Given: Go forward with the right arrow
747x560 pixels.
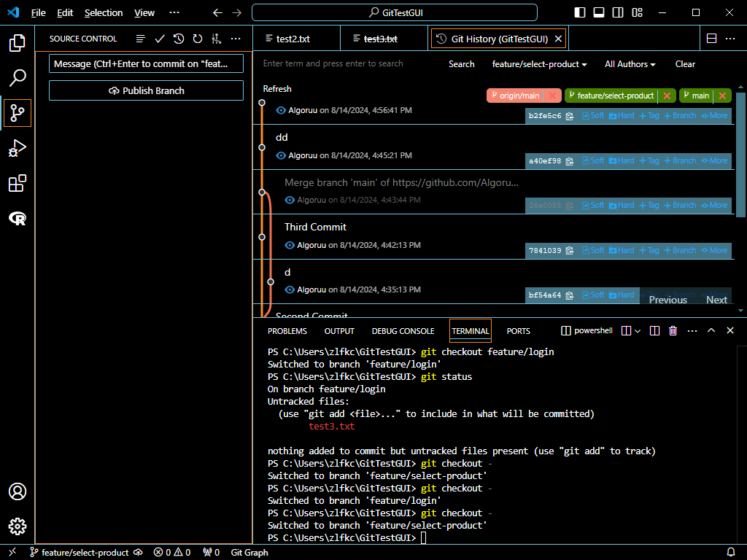Looking at the screenshot, I should [x=237, y=13].
